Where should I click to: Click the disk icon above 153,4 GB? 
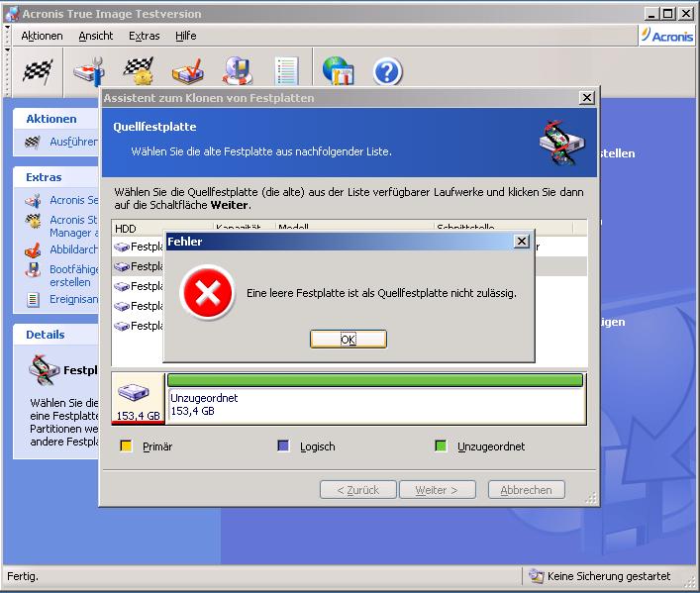(133, 392)
